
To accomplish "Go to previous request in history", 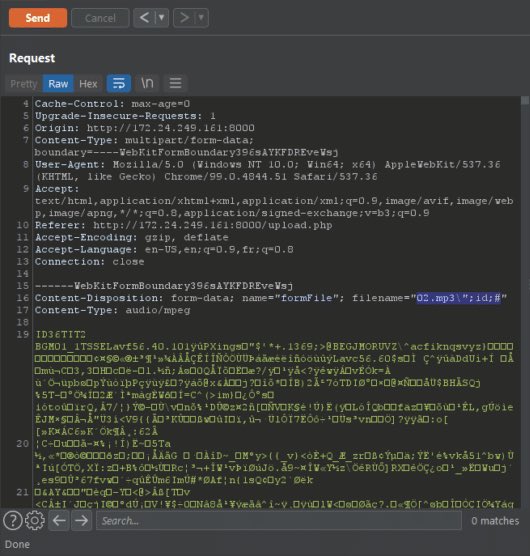I will click(x=144, y=17).
